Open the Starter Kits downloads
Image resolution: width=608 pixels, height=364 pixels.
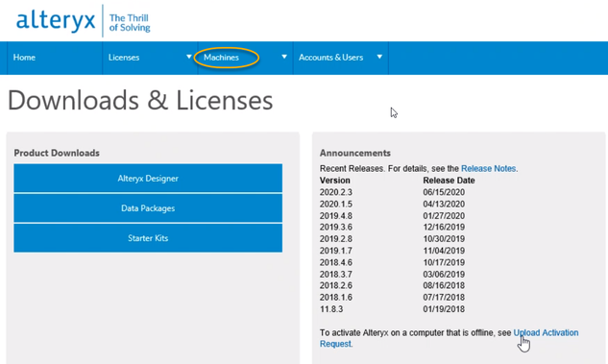tap(148, 238)
